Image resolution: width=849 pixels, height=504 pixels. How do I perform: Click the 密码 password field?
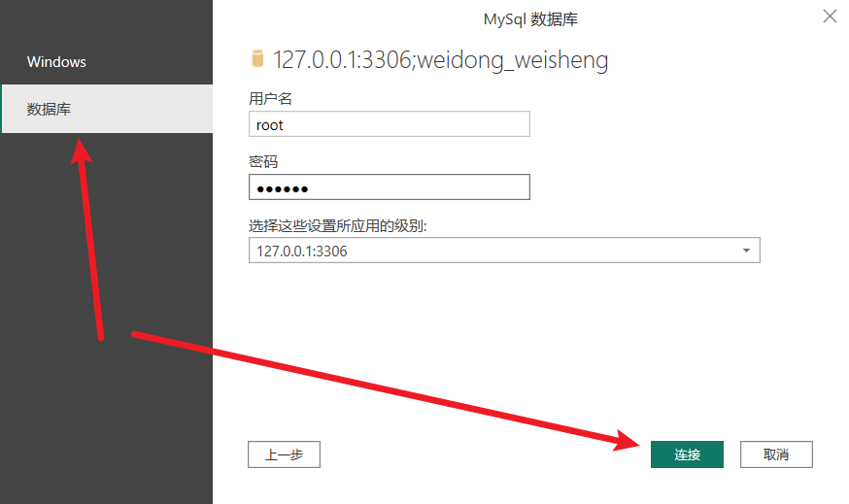point(390,187)
